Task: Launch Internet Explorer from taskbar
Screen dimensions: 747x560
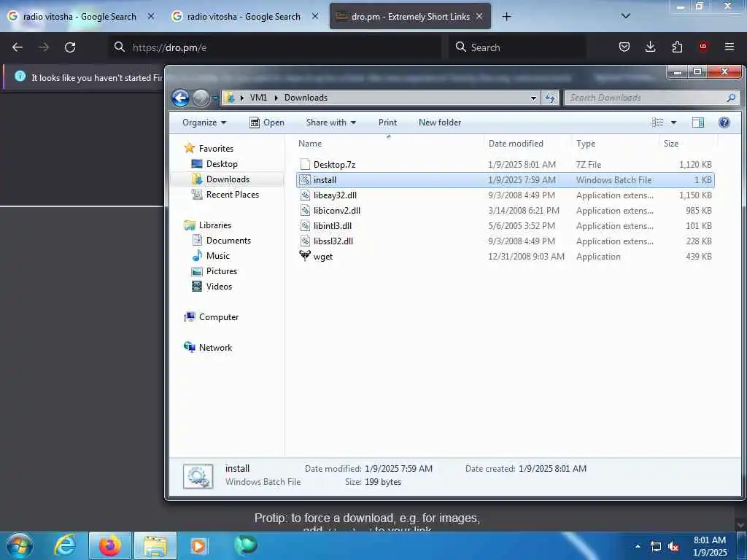Action: pyautogui.click(x=65, y=545)
